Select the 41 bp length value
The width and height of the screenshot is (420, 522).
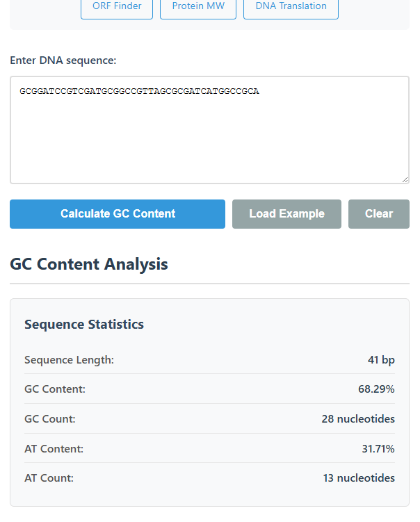tap(381, 360)
